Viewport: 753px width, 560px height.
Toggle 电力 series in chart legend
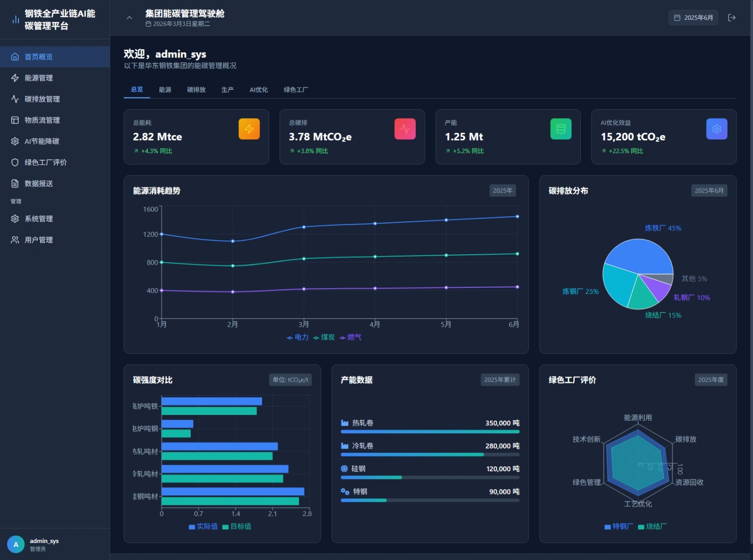coord(298,337)
